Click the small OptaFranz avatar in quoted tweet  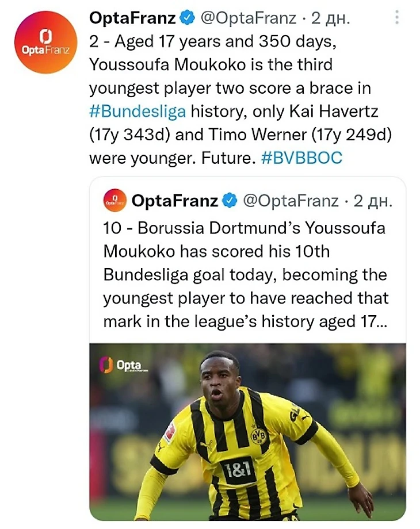(115, 201)
